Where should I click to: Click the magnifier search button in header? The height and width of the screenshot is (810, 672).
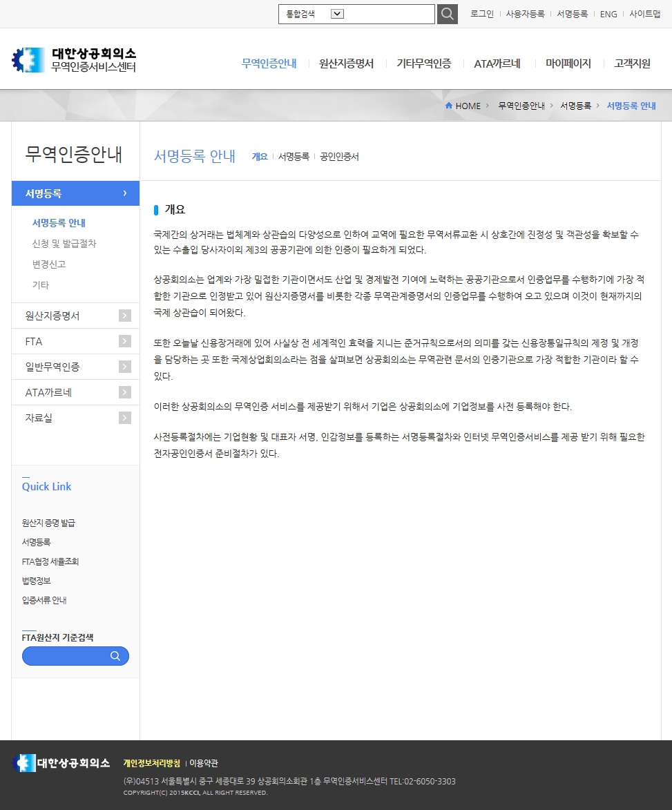(448, 14)
